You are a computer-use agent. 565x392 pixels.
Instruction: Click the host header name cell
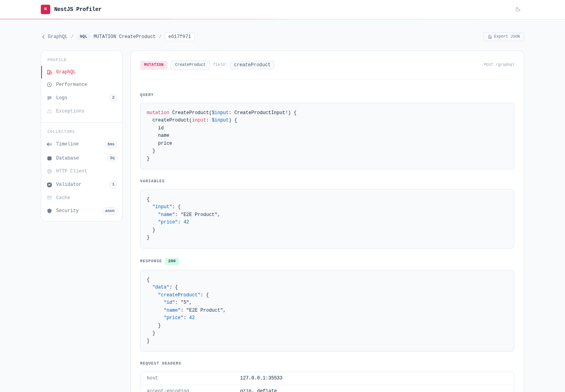tap(152, 378)
